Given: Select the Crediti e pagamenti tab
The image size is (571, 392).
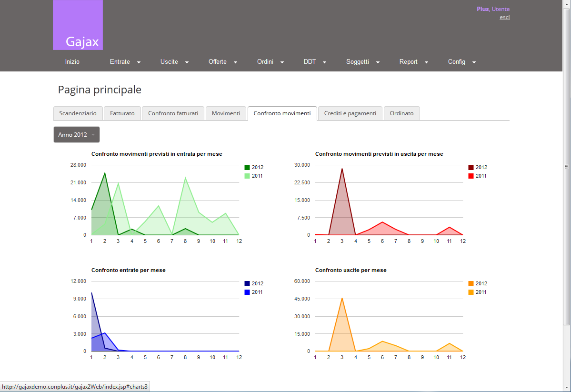Looking at the screenshot, I should coord(350,113).
